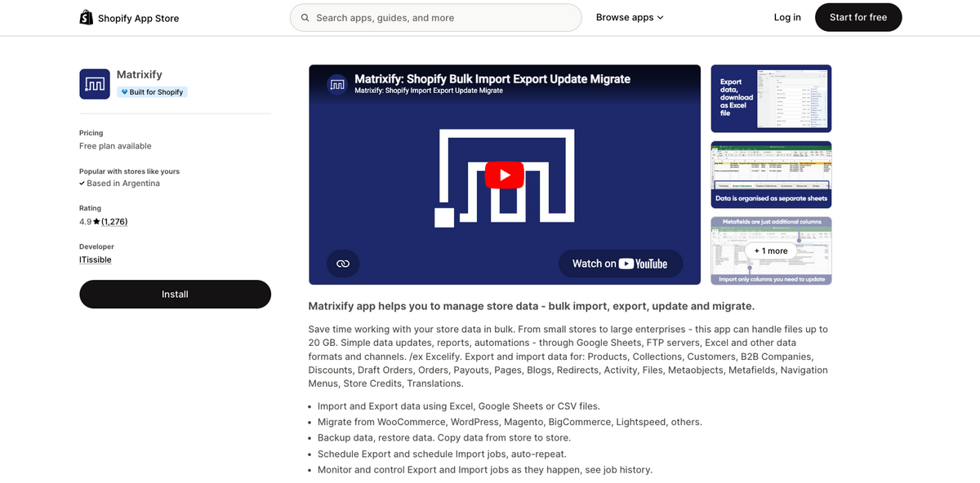
Task: Open the ITissible developer link
Action: click(x=96, y=259)
